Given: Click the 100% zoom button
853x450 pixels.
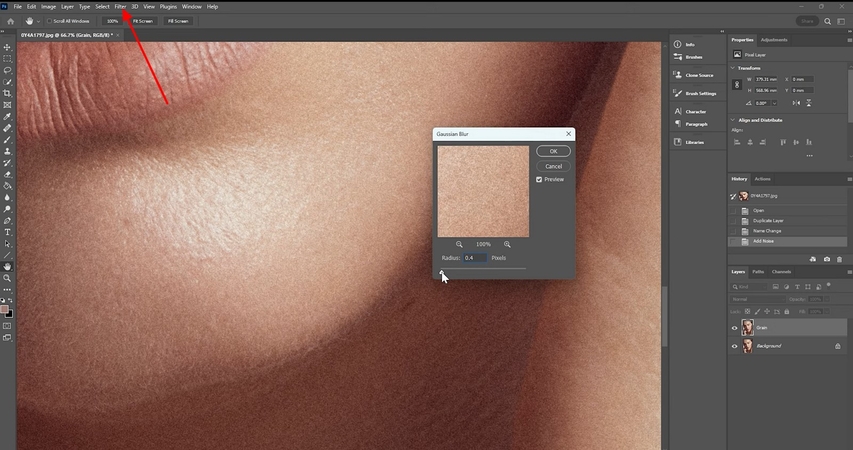Looking at the screenshot, I should click(112, 21).
